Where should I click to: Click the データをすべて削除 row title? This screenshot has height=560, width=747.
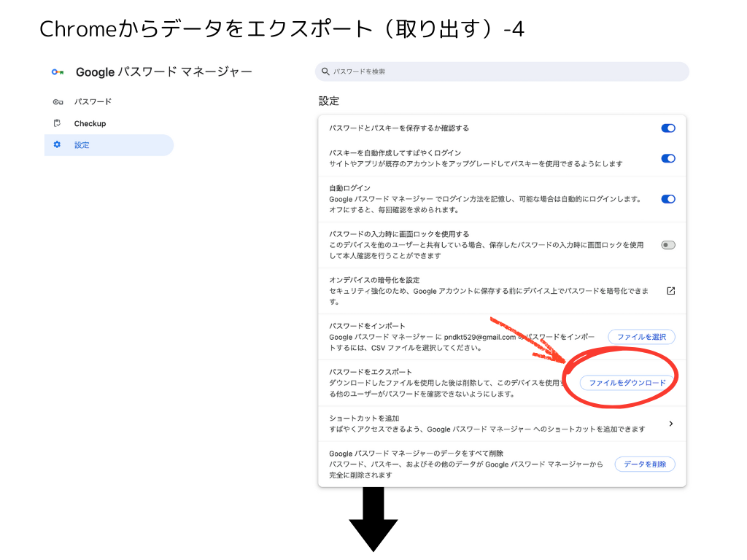point(416,454)
